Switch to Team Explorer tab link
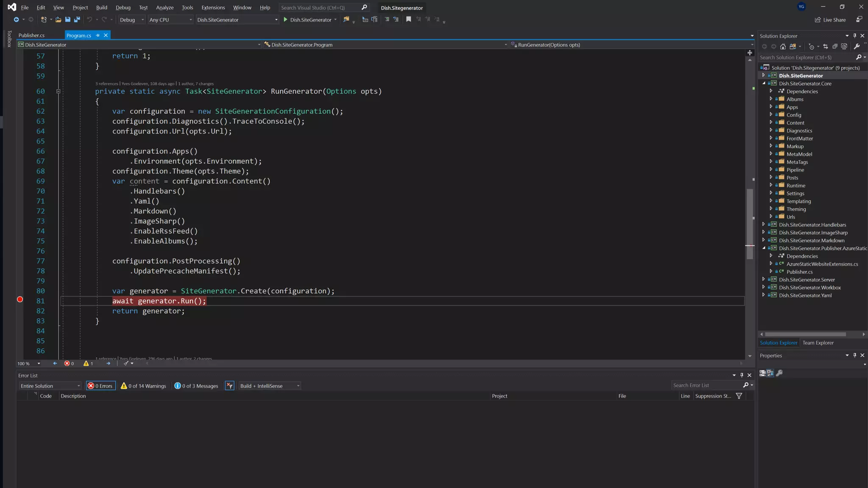The height and width of the screenshot is (488, 868). [x=818, y=343]
